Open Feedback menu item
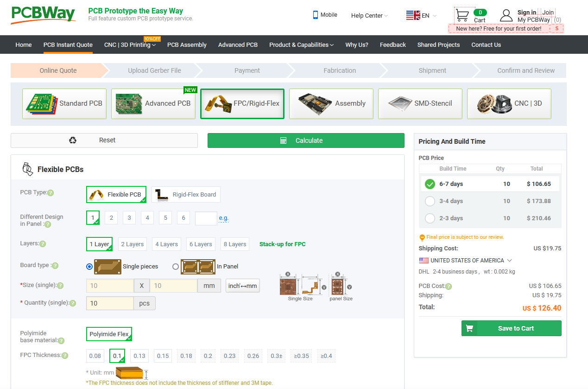The width and height of the screenshot is (588, 389). click(393, 45)
